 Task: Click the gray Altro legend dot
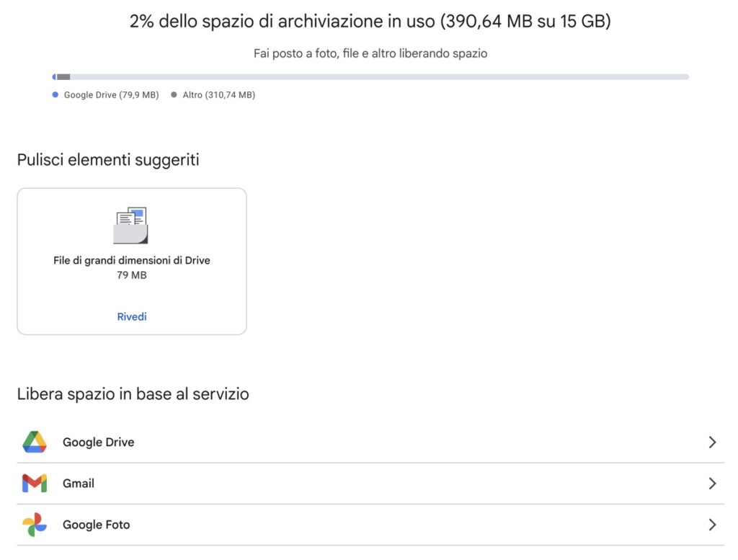click(173, 94)
